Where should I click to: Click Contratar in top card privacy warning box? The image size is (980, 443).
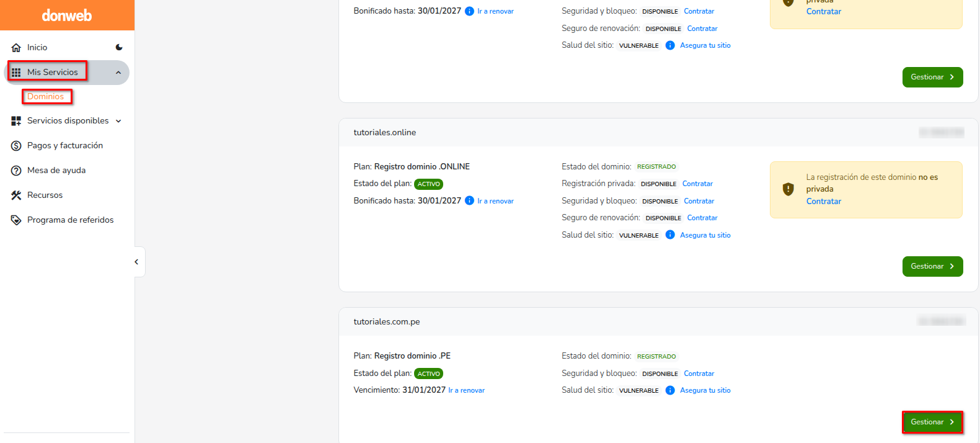coord(824,11)
